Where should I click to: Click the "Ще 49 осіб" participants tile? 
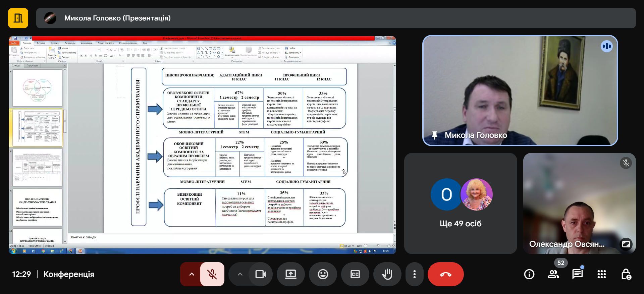click(460, 203)
